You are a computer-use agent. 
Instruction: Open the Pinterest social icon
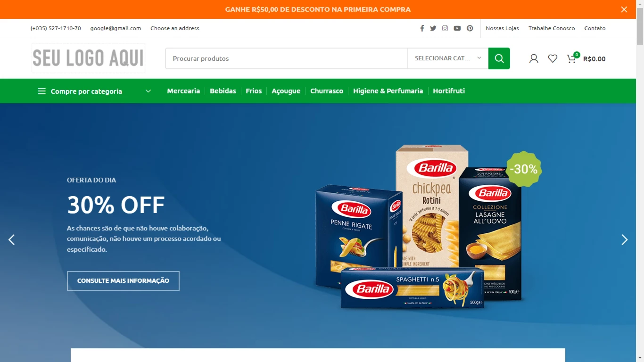click(x=470, y=28)
